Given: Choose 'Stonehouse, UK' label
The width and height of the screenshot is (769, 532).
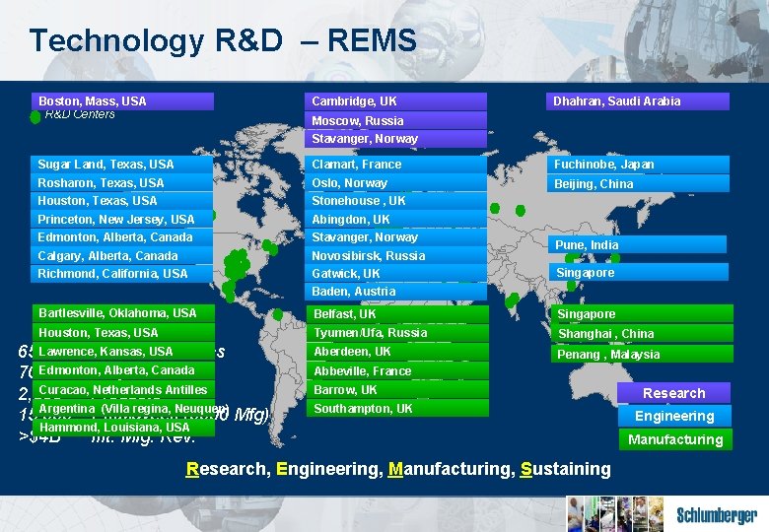Looking at the screenshot, I should (x=395, y=201).
